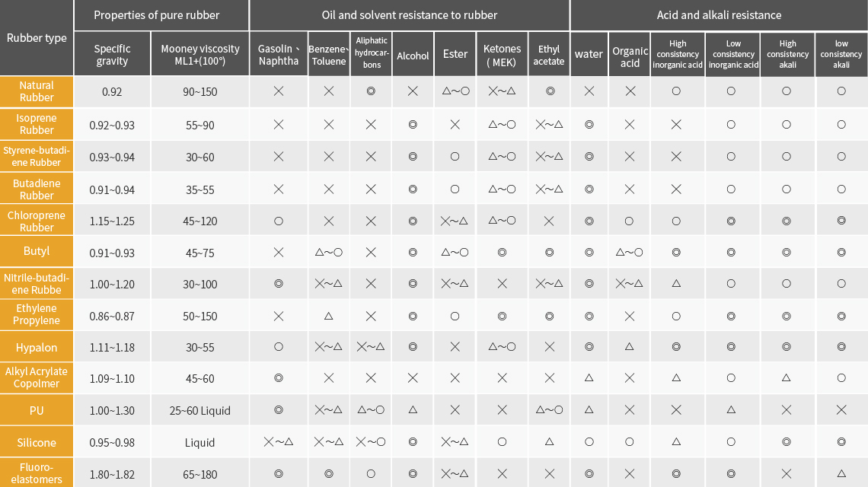Click PU's water resistance triangle symbol
Image resolution: width=868 pixels, height=487 pixels.
(589, 410)
